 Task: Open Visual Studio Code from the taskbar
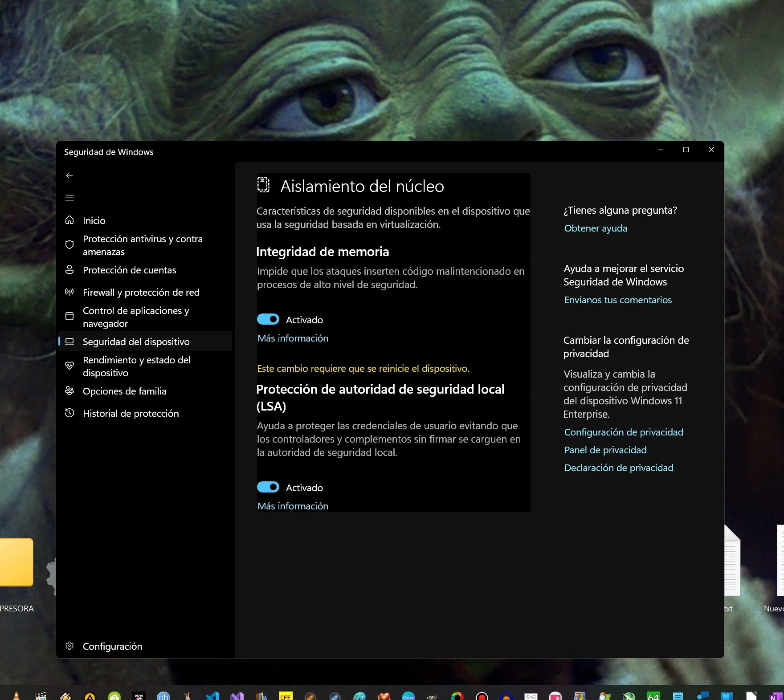point(212,696)
